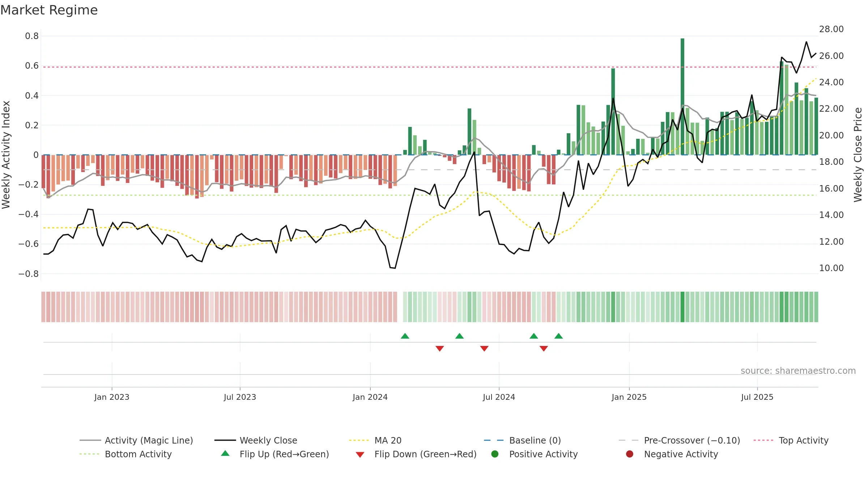This screenshot has height=488, width=868.
Task: Toggle the Bottom Activity legend entry
Action: (x=125, y=454)
